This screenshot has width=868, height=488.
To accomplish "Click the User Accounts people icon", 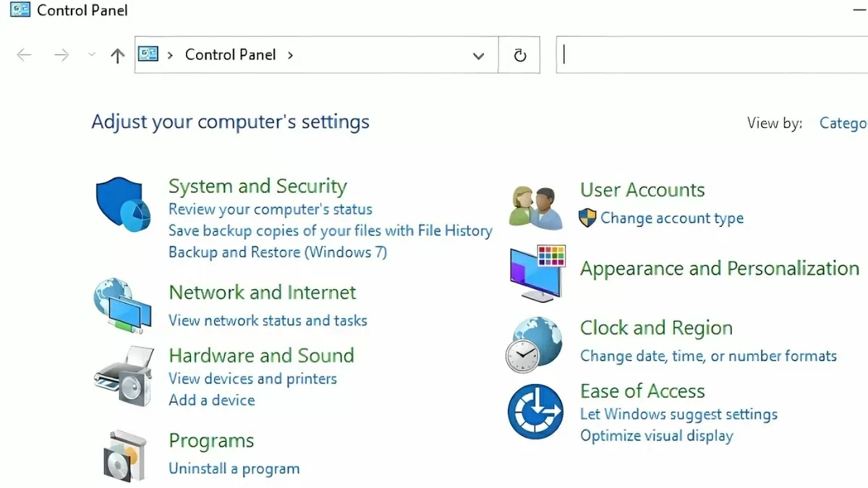I will [x=536, y=207].
